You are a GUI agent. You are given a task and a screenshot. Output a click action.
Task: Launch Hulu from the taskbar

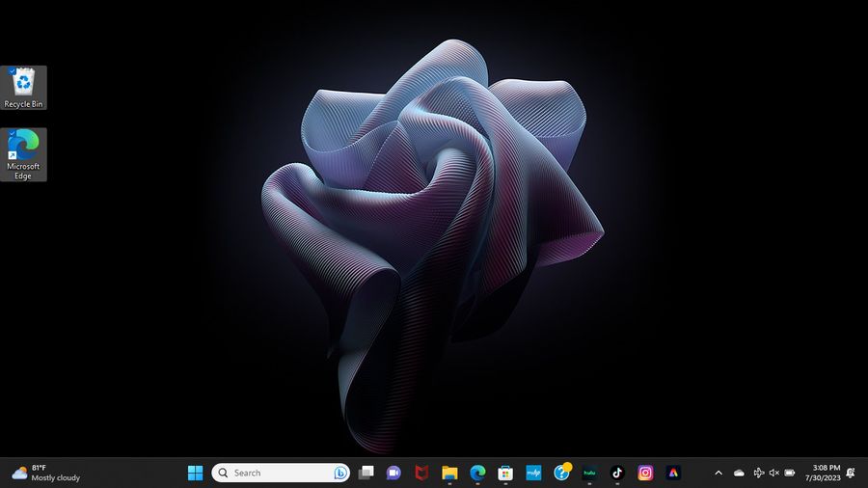pyautogui.click(x=589, y=474)
